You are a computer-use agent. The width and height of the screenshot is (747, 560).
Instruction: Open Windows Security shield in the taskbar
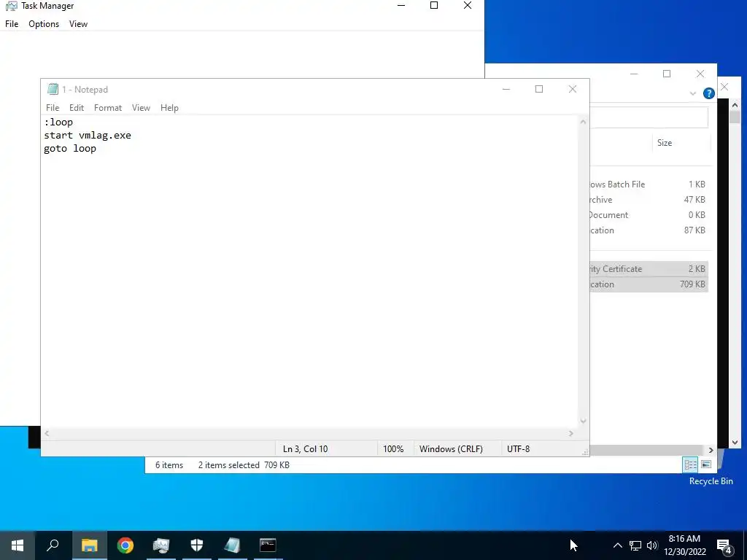197,545
